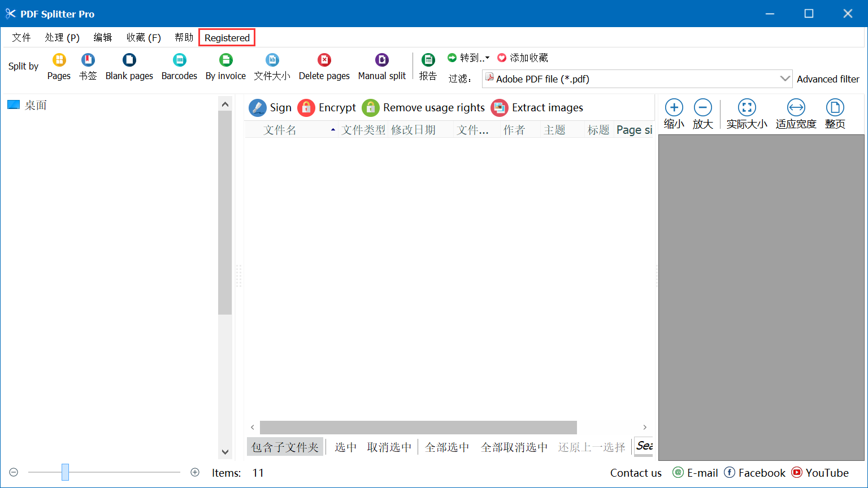
Task: Expand the Adobe PDF file filter combo
Action: point(785,79)
